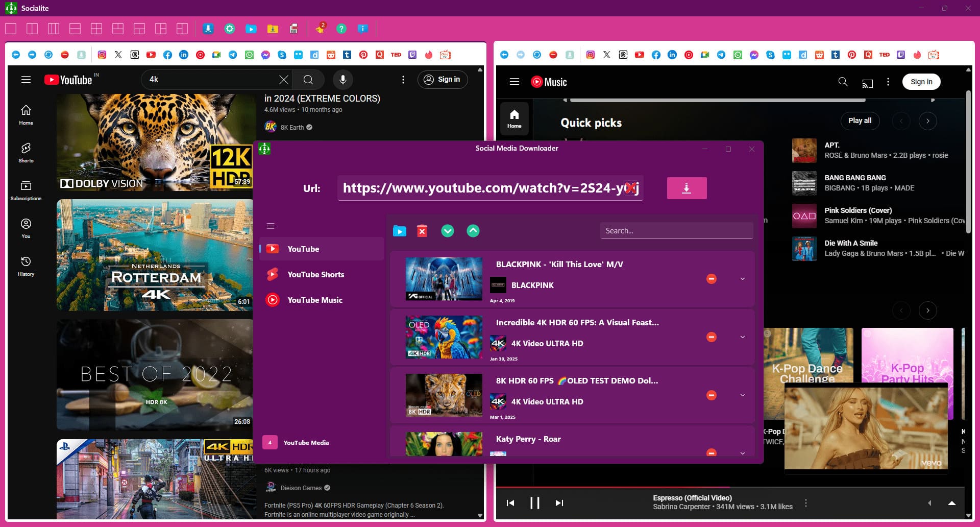
Task: Open Telegram in the right pane toolbar
Action: (721, 55)
